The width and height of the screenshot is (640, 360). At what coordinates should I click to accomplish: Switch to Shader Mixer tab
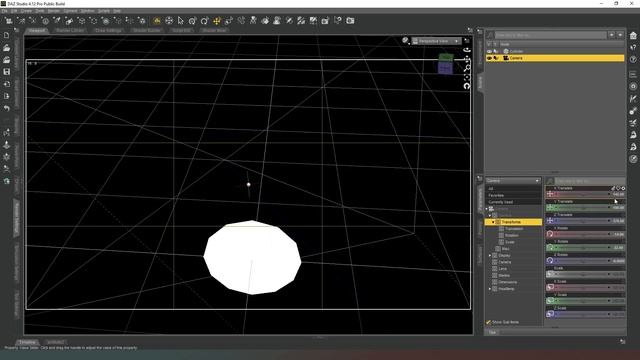tap(214, 30)
